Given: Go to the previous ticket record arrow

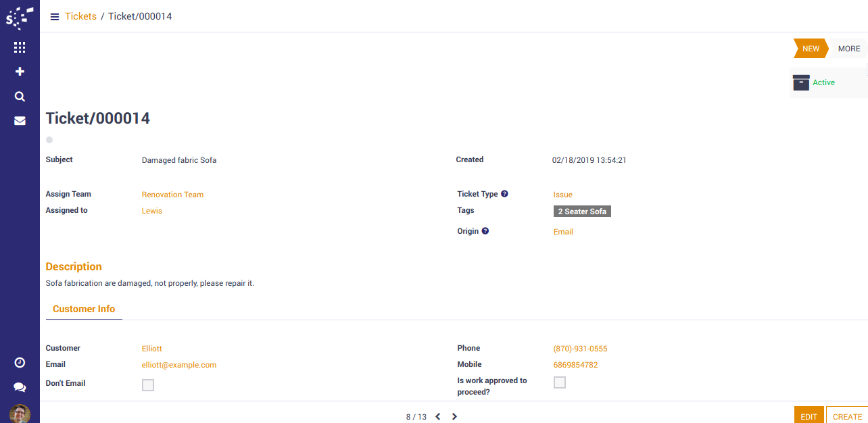Looking at the screenshot, I should coord(438,417).
